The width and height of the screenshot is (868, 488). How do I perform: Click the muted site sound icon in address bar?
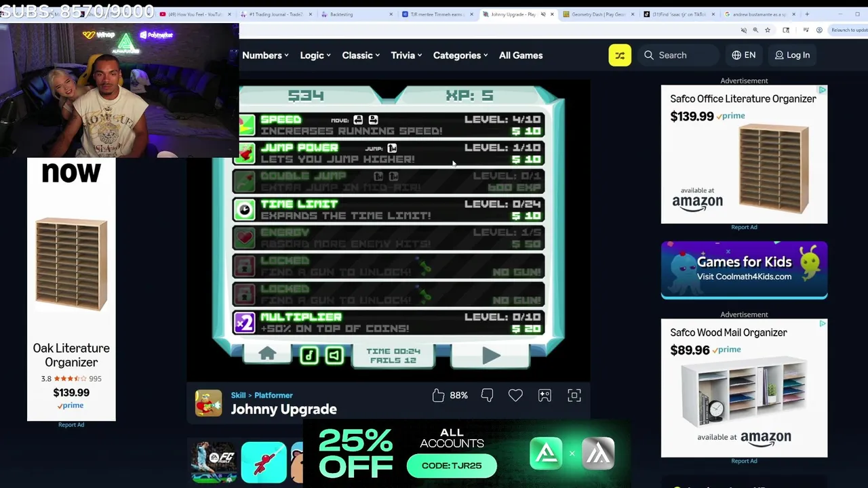click(x=744, y=30)
